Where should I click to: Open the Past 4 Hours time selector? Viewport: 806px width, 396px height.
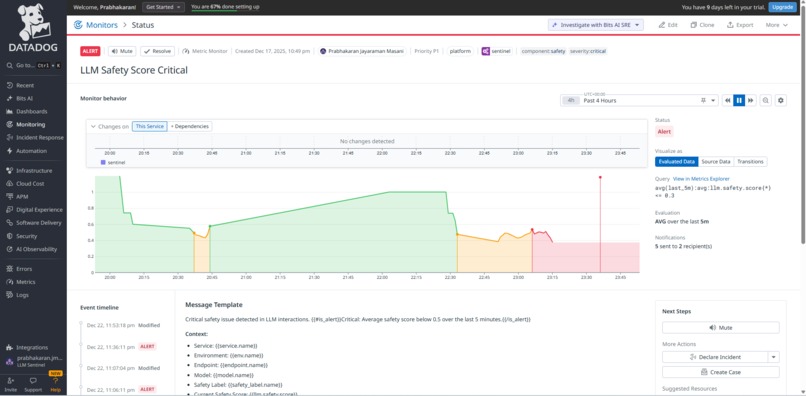[x=639, y=100]
